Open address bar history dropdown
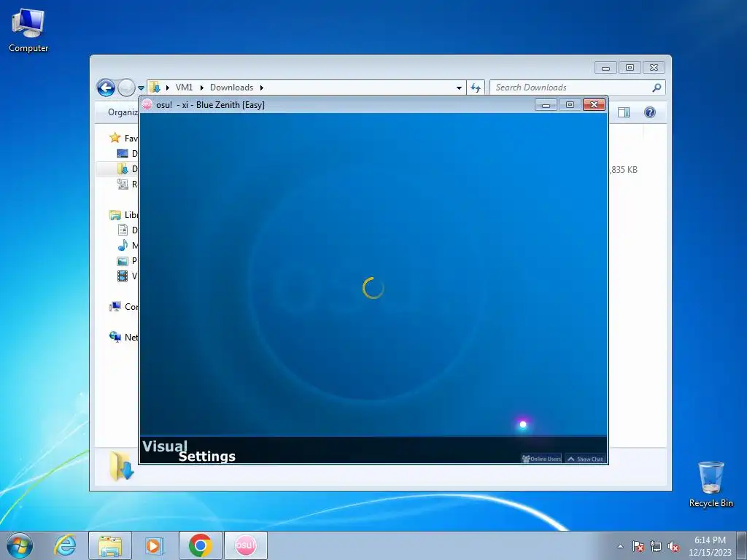This screenshot has width=747, height=560. 459,87
